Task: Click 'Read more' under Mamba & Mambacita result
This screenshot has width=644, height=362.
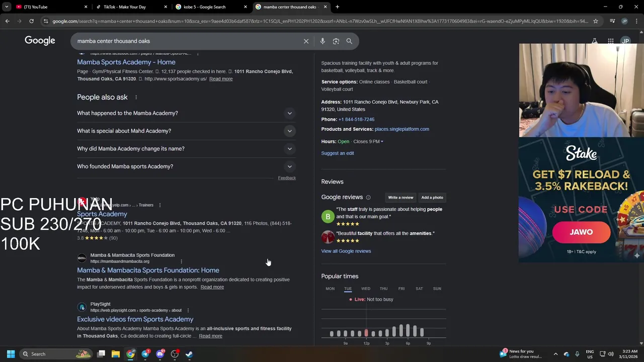Action: pos(212,287)
